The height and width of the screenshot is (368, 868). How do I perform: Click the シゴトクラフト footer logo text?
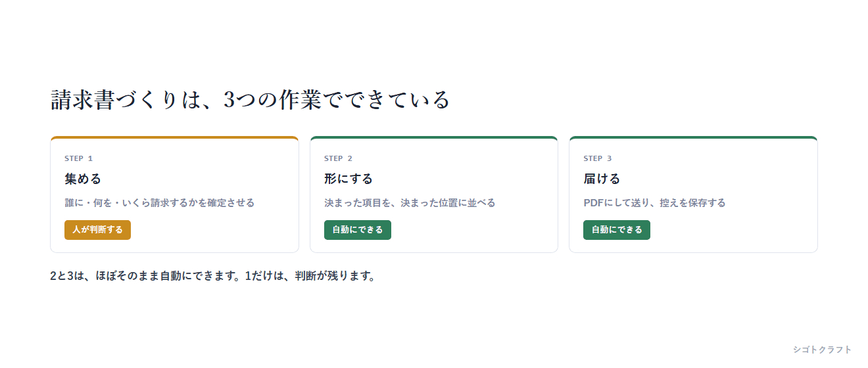[822, 350]
